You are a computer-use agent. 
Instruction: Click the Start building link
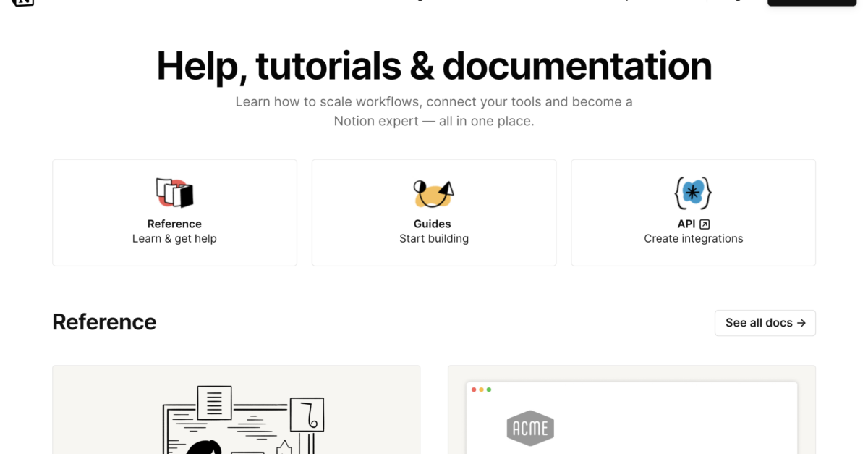click(x=433, y=237)
